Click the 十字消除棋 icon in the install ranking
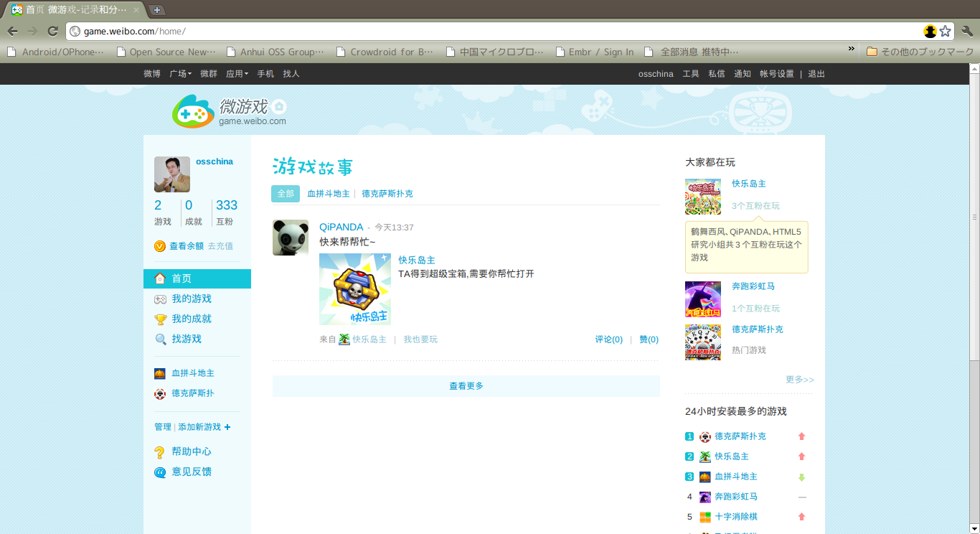The image size is (980, 534). click(x=705, y=517)
